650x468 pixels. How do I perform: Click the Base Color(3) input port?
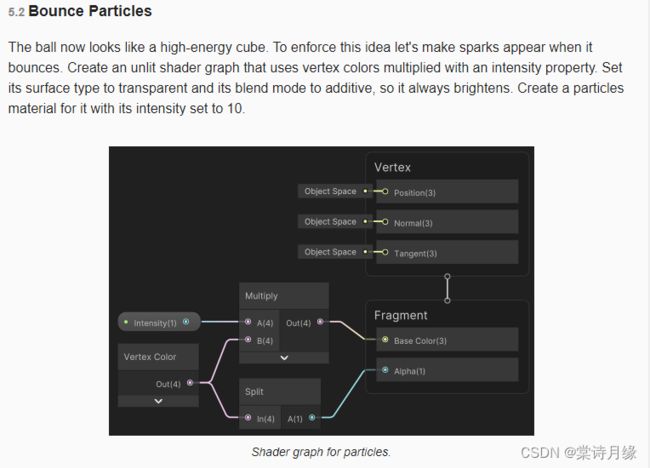[x=385, y=339]
